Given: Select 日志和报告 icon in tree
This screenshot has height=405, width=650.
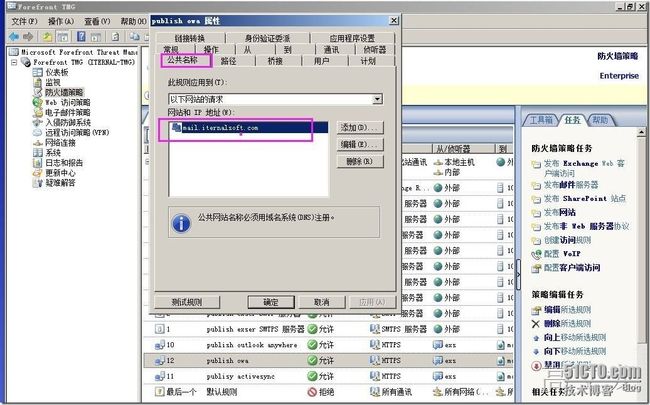Looking at the screenshot, I should tap(37, 162).
